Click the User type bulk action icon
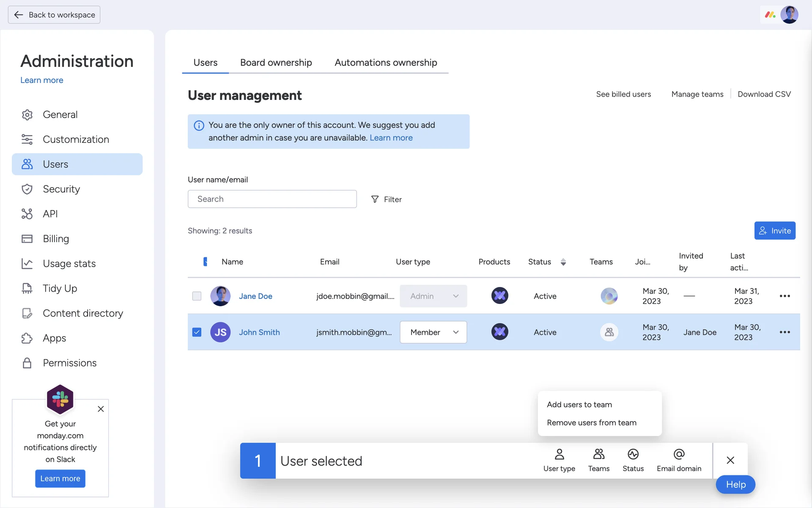 (x=559, y=460)
